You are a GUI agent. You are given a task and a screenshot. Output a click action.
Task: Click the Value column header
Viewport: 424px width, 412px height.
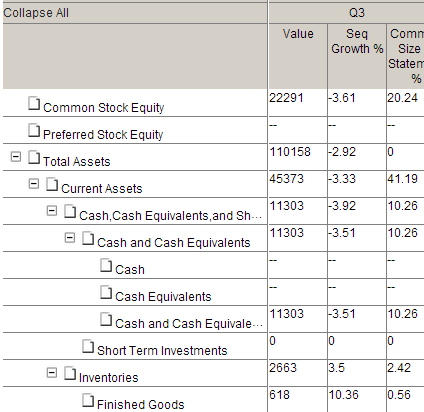pos(298,56)
